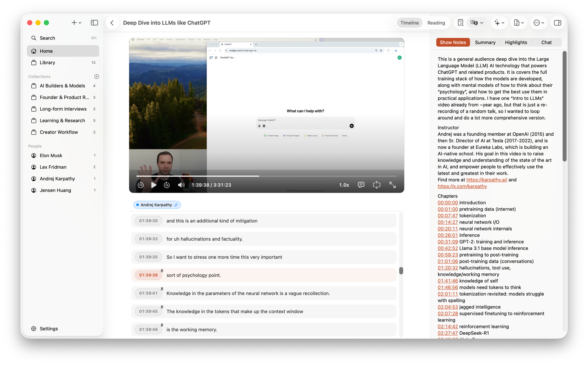Select the Show Notes tab

pos(453,42)
